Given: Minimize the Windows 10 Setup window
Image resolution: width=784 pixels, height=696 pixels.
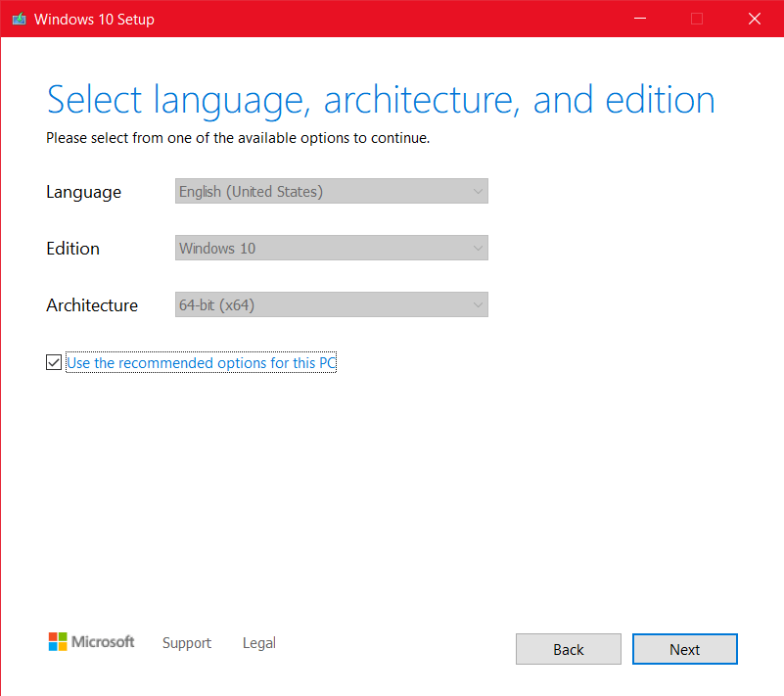Looking at the screenshot, I should pos(640,19).
